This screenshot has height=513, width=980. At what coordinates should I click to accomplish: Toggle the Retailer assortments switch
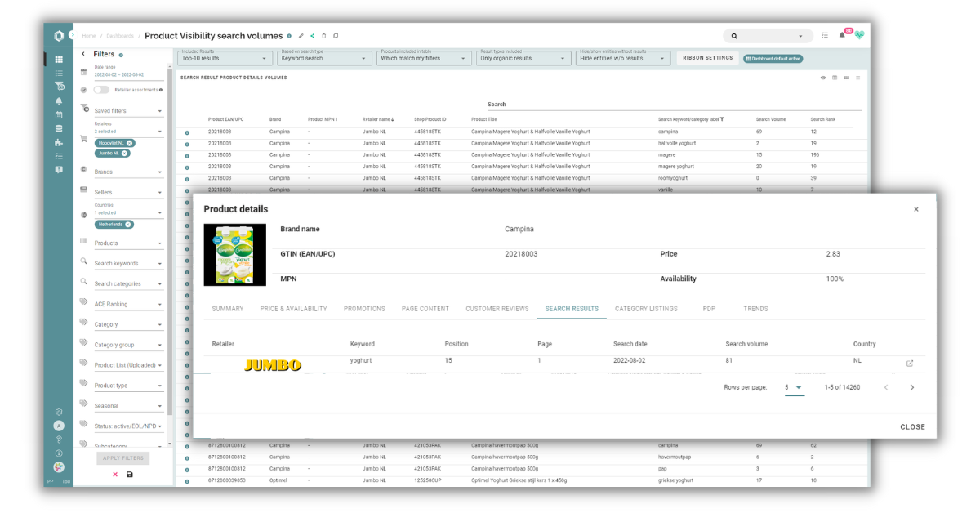101,90
